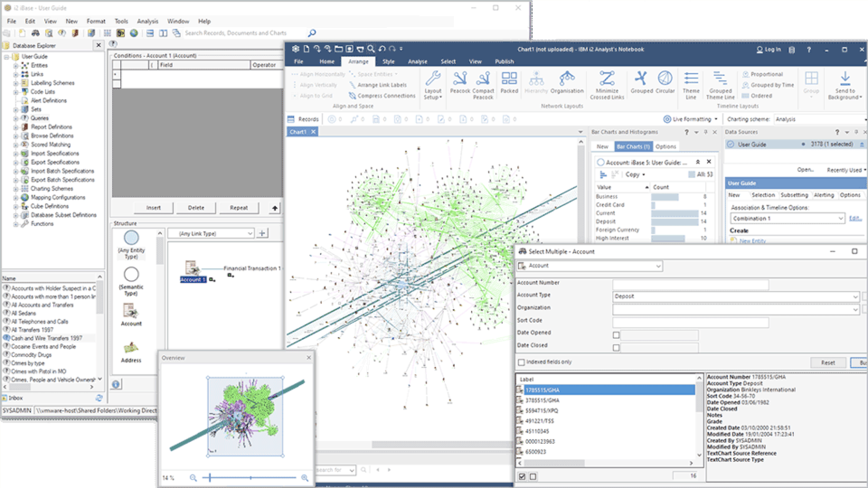Viewport: 868px width, 488px height.
Task: Open the Any Link Type dropdown
Action: (x=250, y=234)
